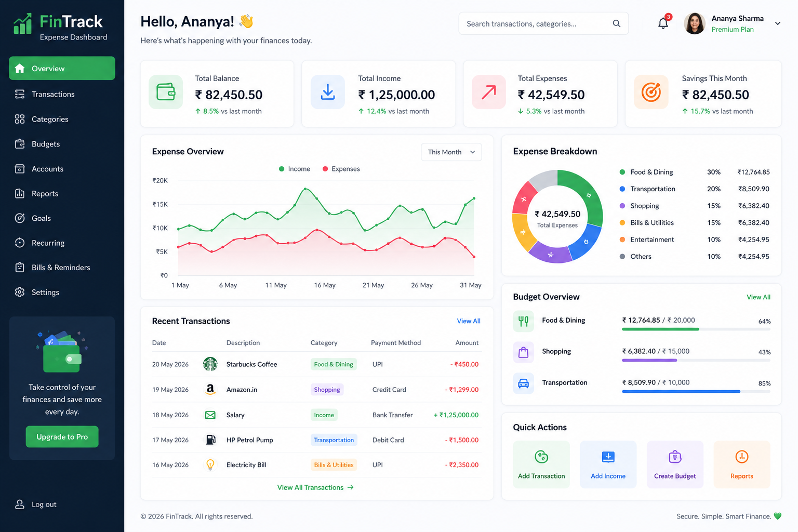Click the Starbucks Coffee logo icon
Screen dimensions: 798x532
210,364
